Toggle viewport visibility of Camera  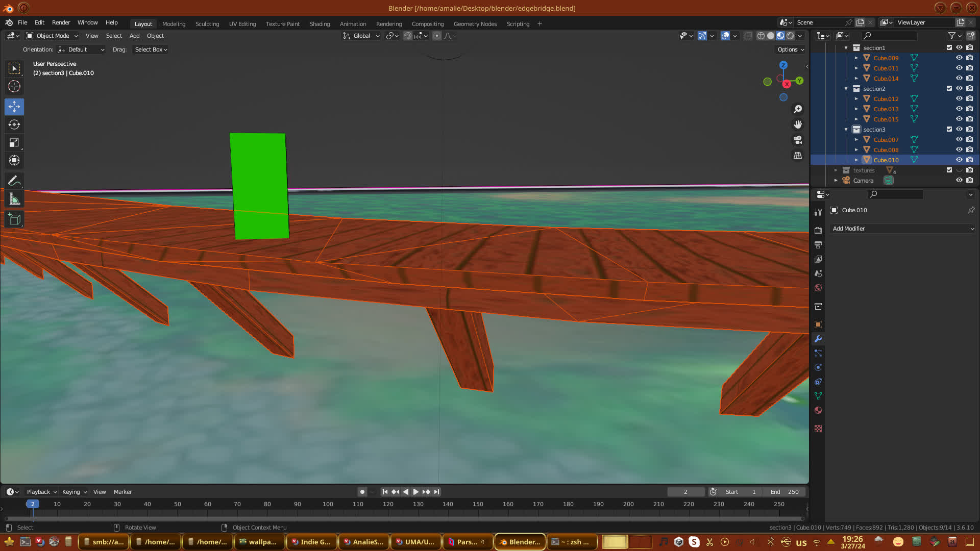959,180
